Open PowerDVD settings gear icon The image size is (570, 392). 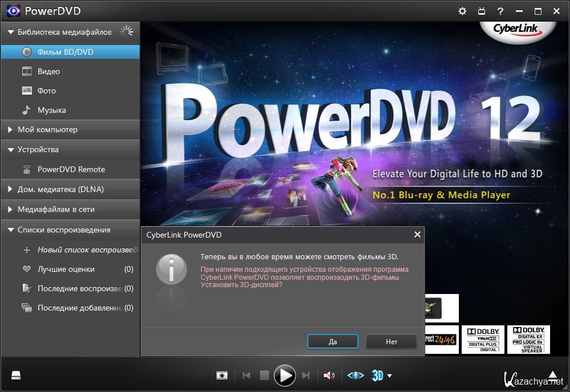tap(462, 11)
